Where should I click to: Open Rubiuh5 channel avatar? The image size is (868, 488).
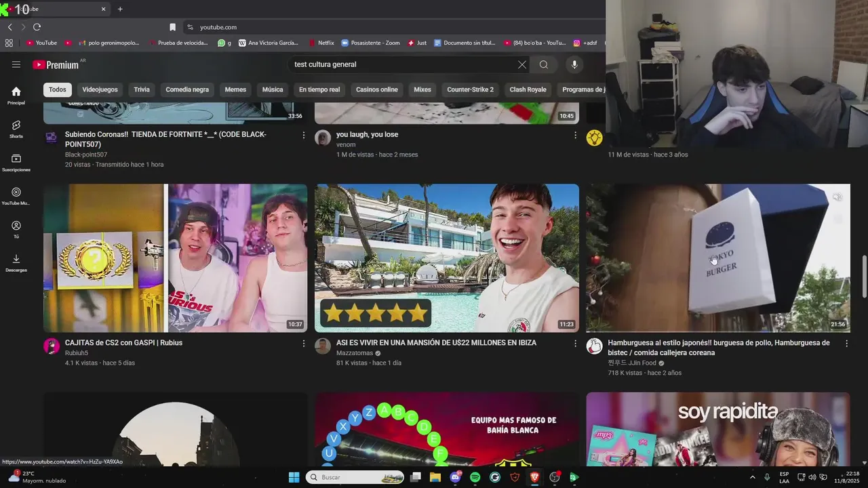point(52,346)
